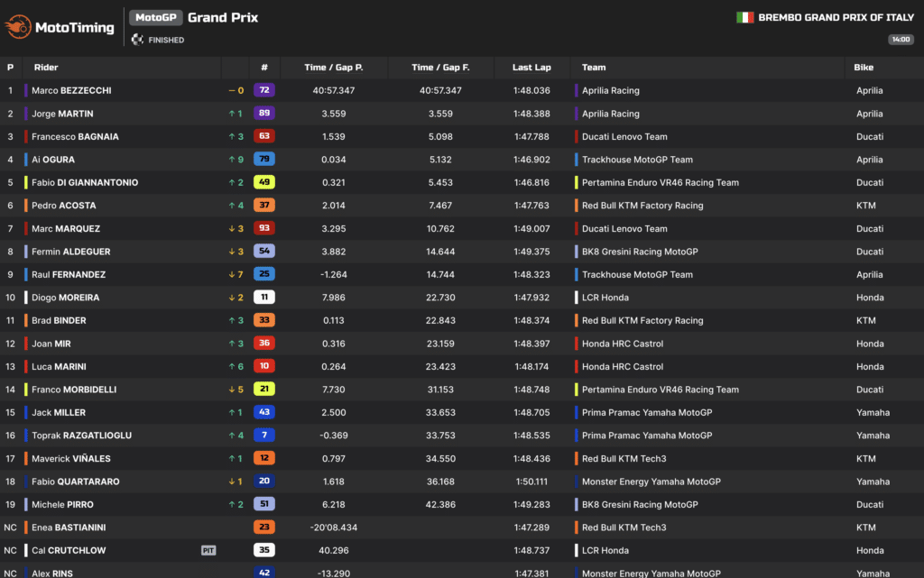The image size is (924, 578).
Task: Click rider name Alex RINS
Action: coord(51,573)
